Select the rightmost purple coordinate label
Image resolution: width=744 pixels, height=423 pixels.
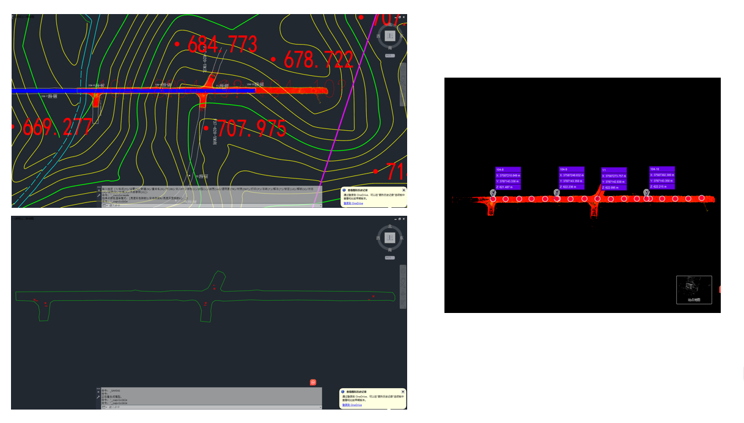(x=661, y=178)
